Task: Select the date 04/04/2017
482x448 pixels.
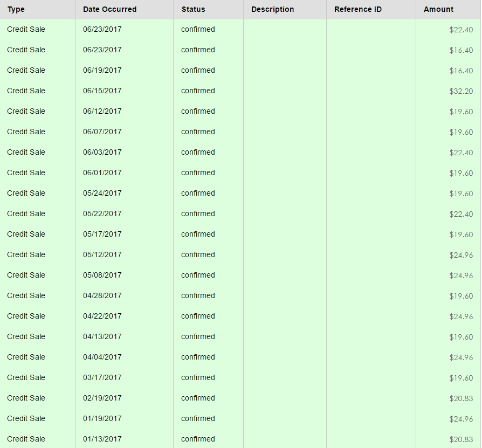Action: 102,357
